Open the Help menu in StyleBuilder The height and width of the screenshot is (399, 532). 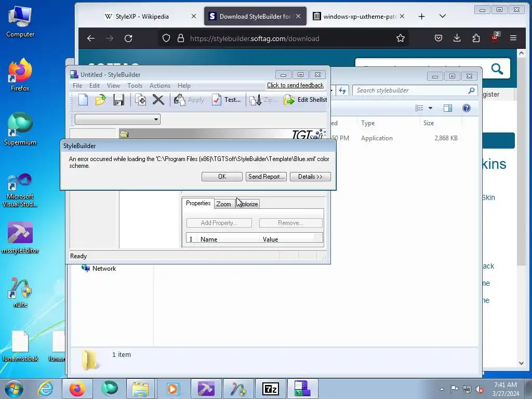(x=184, y=86)
